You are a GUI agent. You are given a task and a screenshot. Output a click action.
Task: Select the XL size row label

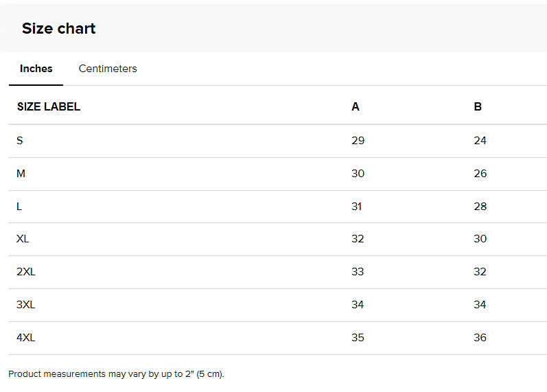click(23, 239)
